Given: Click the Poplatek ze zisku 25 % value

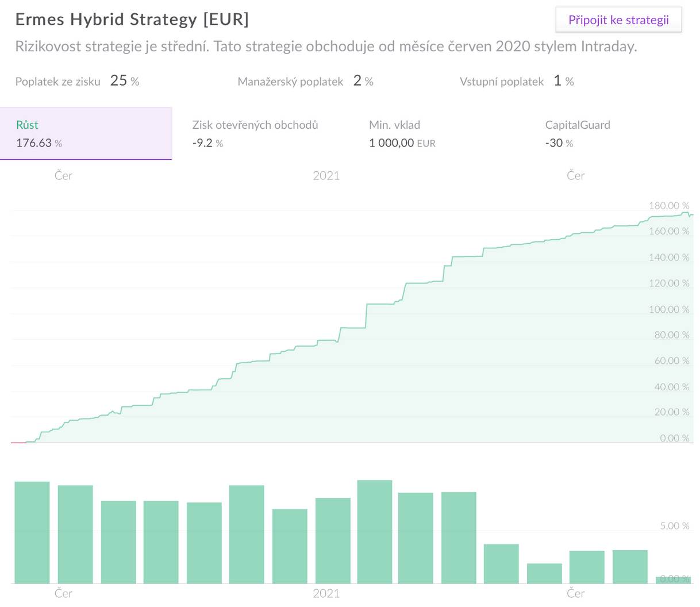Looking at the screenshot, I should (x=125, y=81).
